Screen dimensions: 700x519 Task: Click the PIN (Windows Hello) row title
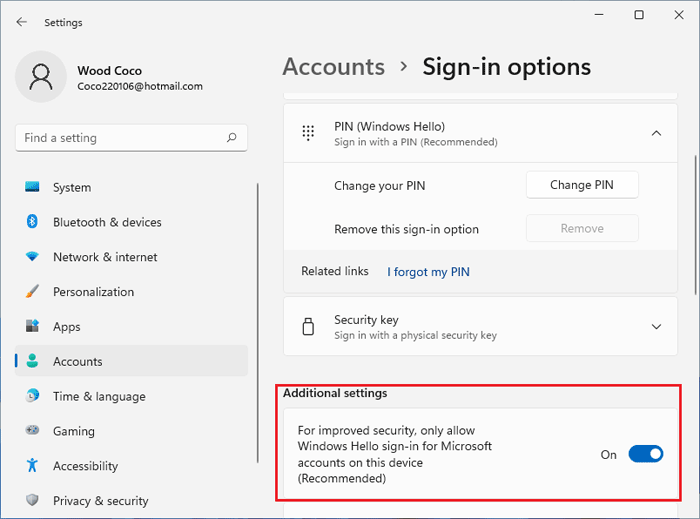tap(389, 126)
